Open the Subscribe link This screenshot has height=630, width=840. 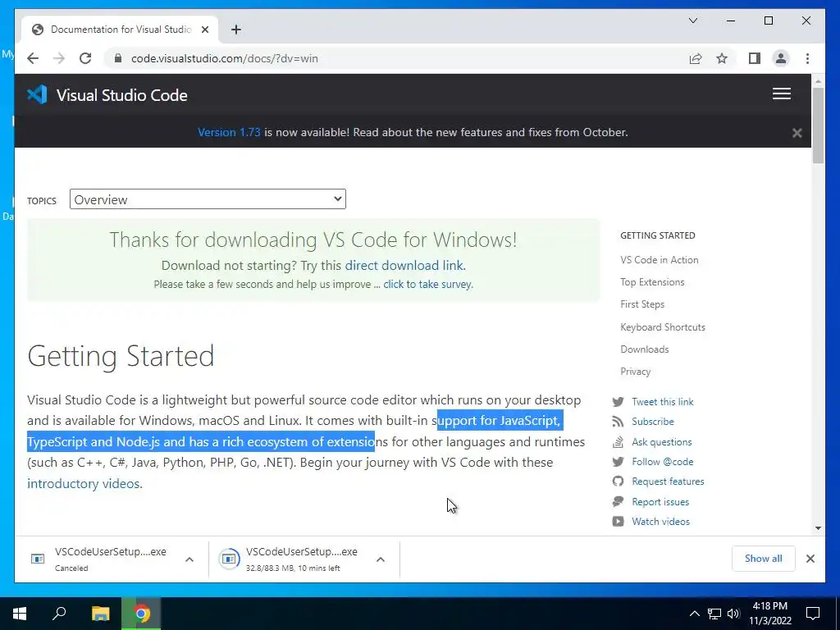point(652,422)
